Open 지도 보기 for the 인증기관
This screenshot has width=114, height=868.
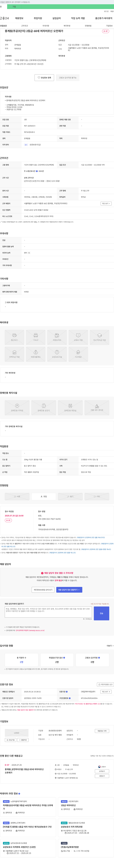[106, 691]
